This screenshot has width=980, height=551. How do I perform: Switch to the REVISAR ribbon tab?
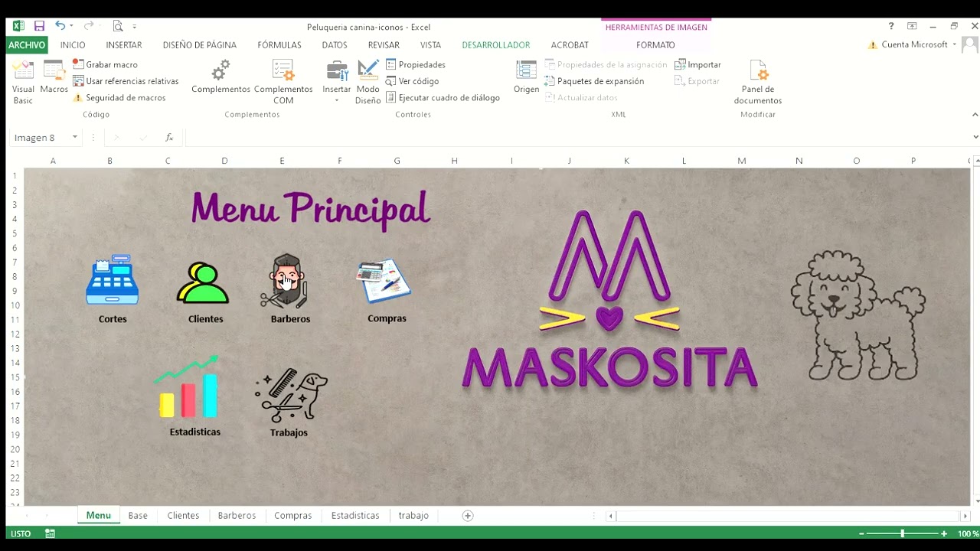tap(384, 45)
